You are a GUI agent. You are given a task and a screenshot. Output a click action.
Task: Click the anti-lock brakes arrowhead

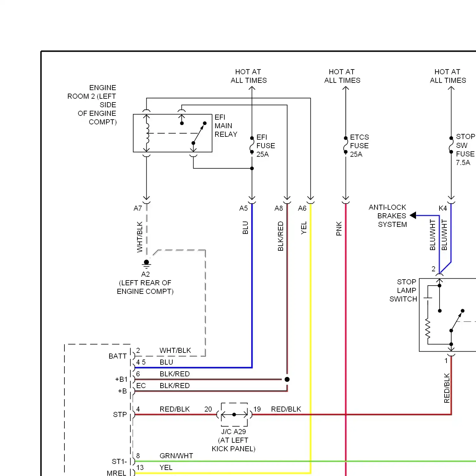tap(413, 215)
